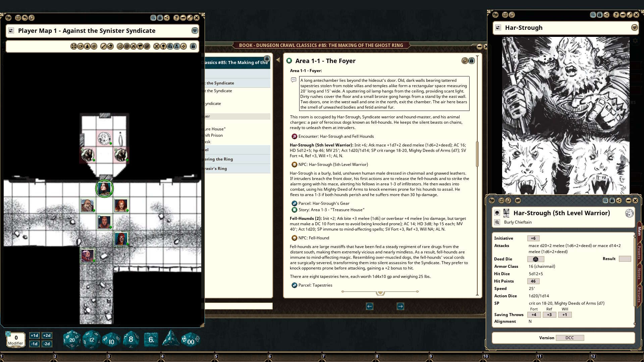Viewport: 644px width, 362px height.
Task: Open Player Map title dropdown menu
Action: [x=195, y=31]
